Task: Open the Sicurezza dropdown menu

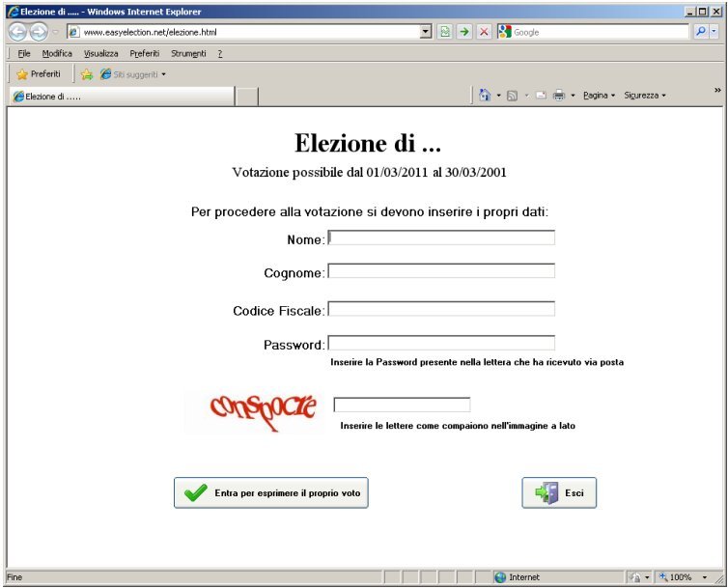Action: coord(644,96)
